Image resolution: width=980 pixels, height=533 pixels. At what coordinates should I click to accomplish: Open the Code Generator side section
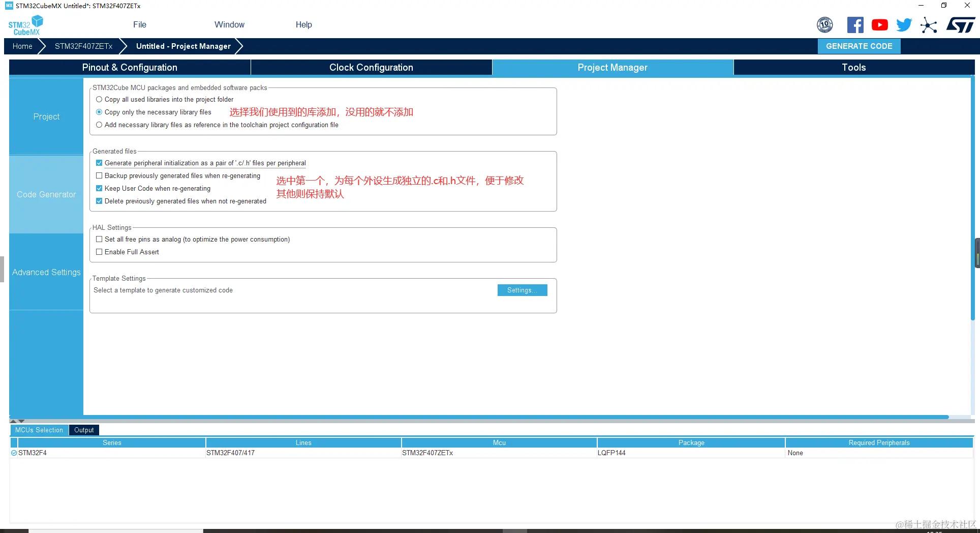coord(46,194)
